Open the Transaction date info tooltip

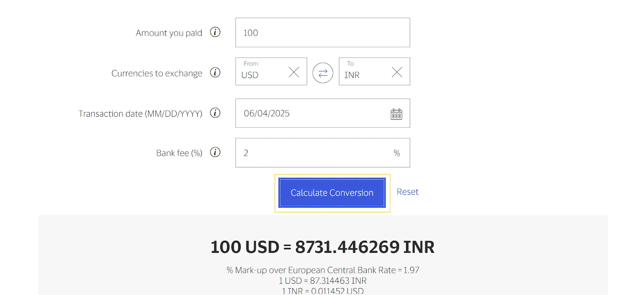[x=216, y=113]
